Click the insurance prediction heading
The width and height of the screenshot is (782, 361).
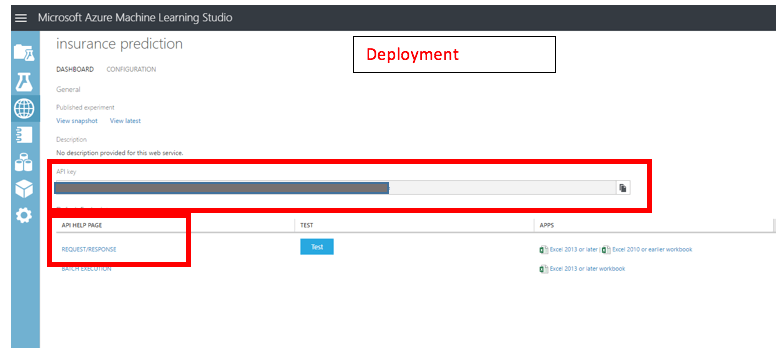point(119,44)
